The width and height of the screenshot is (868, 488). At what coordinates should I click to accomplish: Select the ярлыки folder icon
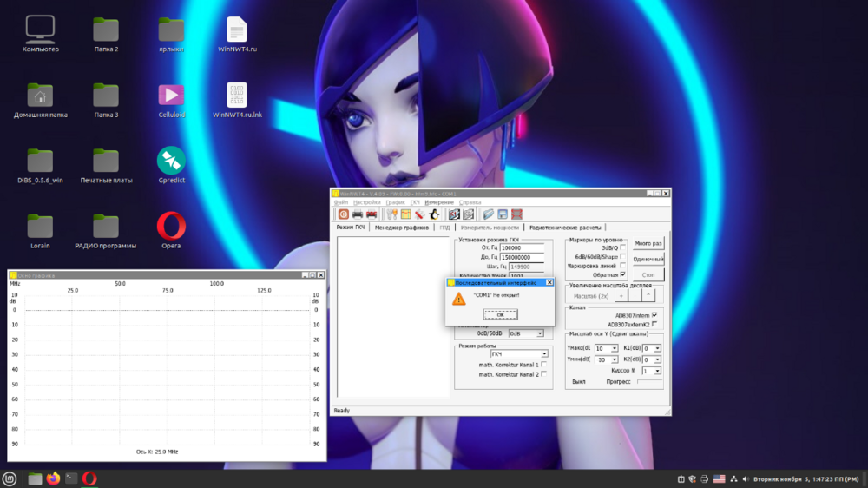[171, 34]
